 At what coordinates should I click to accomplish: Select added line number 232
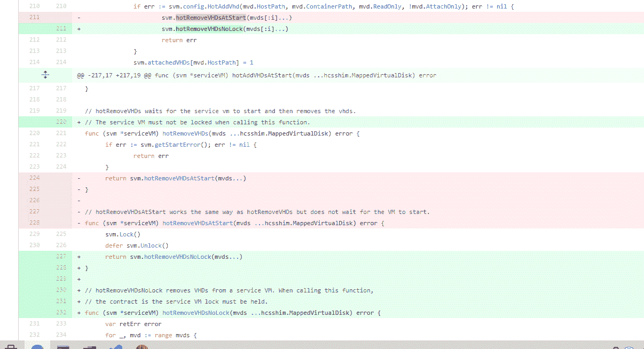click(61, 313)
